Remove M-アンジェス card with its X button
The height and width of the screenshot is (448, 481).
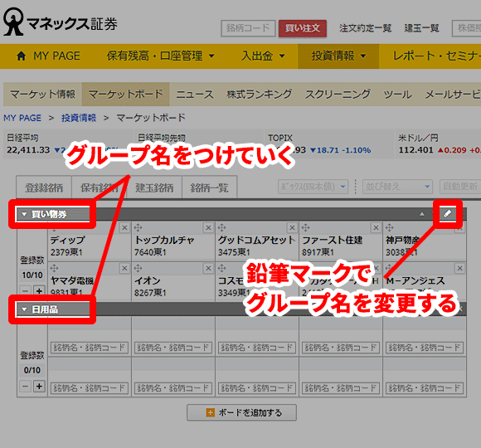[459, 269]
